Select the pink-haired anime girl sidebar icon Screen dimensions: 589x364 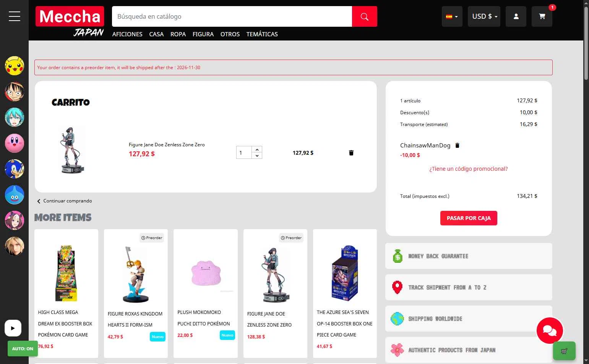(15, 221)
